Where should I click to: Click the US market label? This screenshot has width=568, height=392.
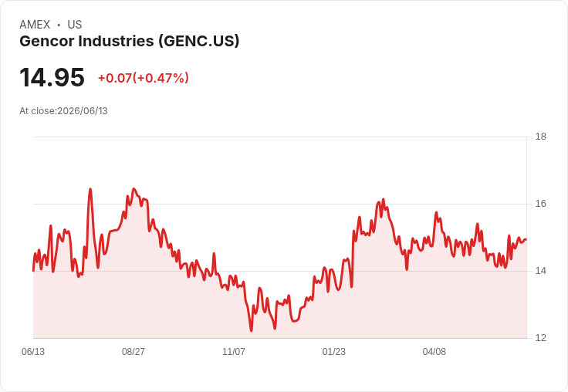click(75, 25)
